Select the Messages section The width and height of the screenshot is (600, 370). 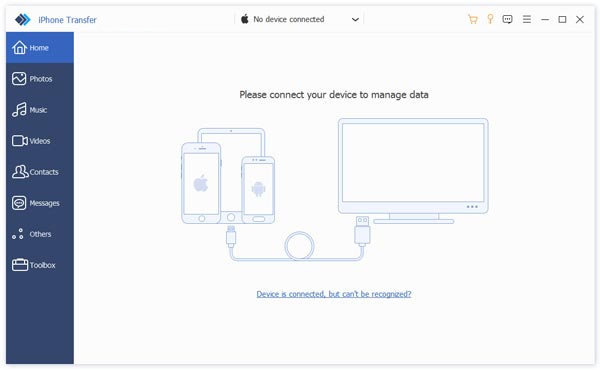coord(40,203)
